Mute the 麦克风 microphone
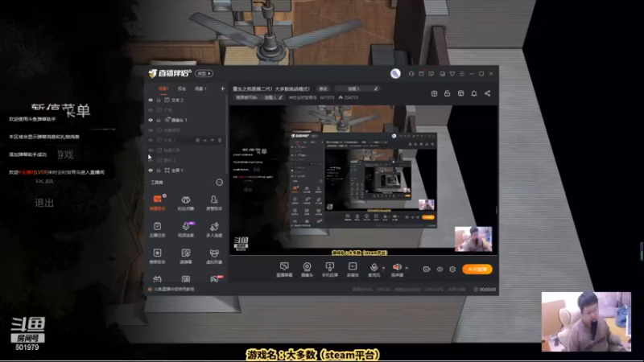Viewport: 644px width, 362px height. coord(374,269)
